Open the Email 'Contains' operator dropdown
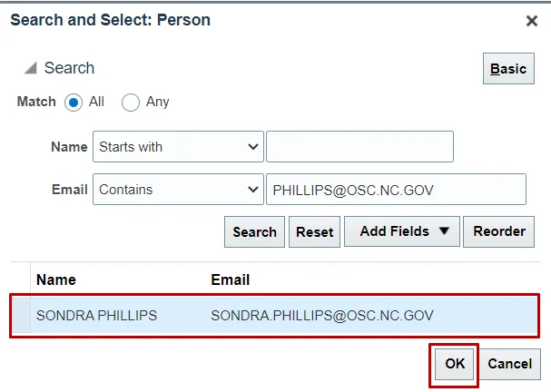 pyautogui.click(x=178, y=190)
